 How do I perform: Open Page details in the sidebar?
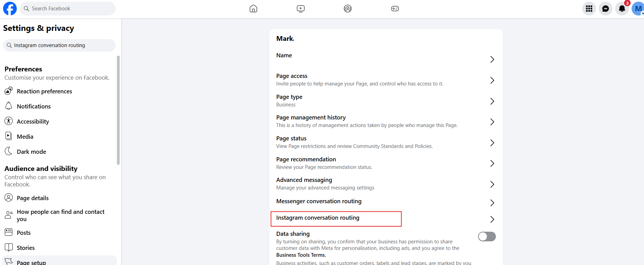(x=33, y=198)
